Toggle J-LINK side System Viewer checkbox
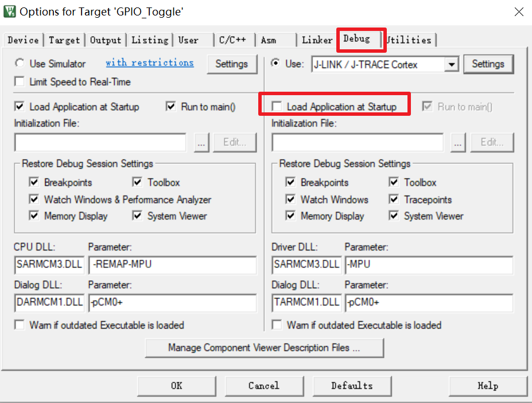 click(394, 216)
